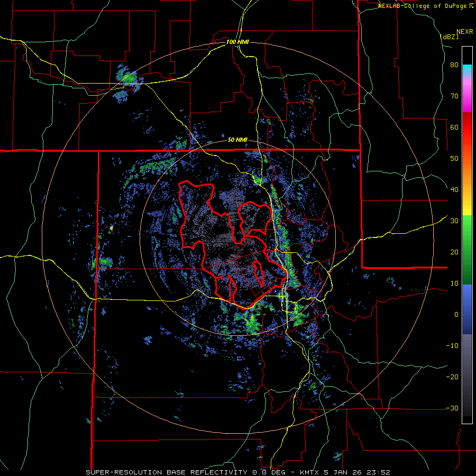
Task: Click the NEXR label at the top right
Action: 464,32
